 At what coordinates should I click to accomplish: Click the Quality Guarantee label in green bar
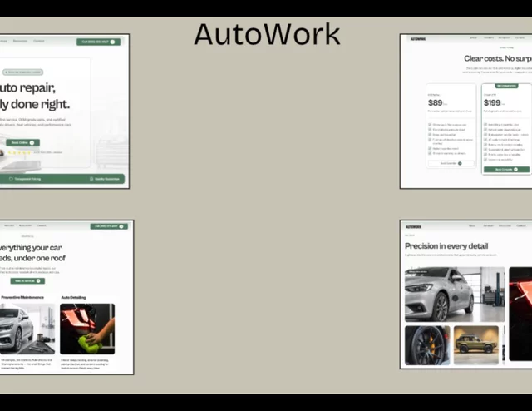(107, 179)
